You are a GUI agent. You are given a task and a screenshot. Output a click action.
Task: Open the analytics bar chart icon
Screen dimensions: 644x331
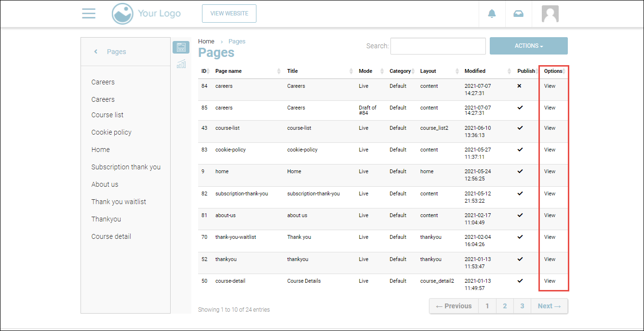tap(181, 64)
